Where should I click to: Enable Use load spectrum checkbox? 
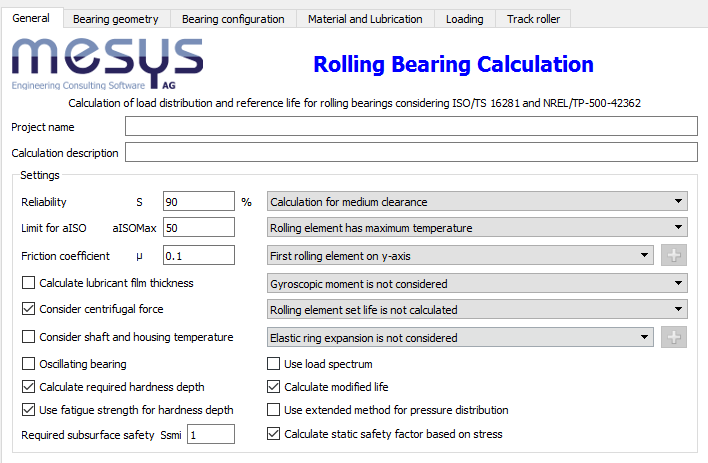[x=274, y=364]
